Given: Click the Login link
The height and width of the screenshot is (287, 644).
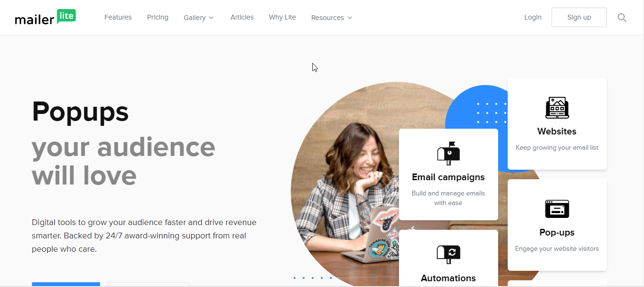Looking at the screenshot, I should (532, 17).
